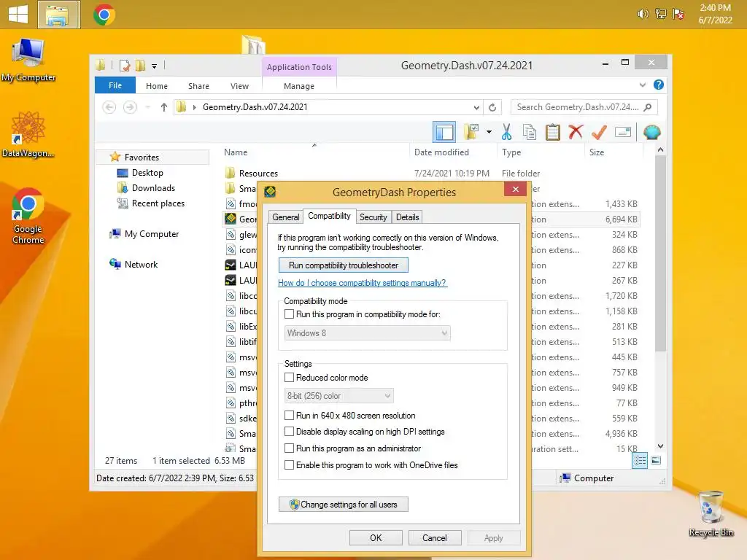This screenshot has width=747, height=560.
Task: Click the search magnifier icon
Action: [x=648, y=107]
